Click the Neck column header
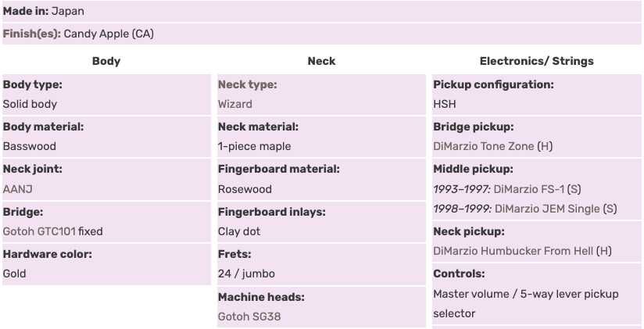 pos(321,61)
